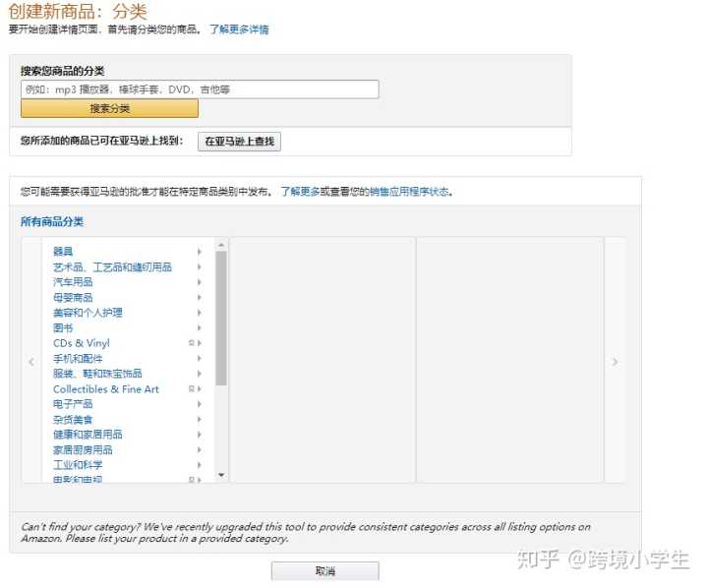Expand the 家居厨房用品 category arrow
The width and height of the screenshot is (708, 588).
(x=200, y=449)
